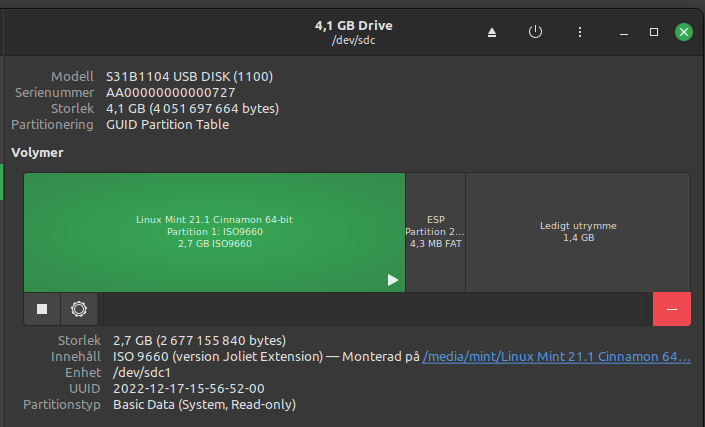The image size is (705, 427).
Task: Click the /dev/sdc1 device path text
Action: pyautogui.click(x=136, y=372)
